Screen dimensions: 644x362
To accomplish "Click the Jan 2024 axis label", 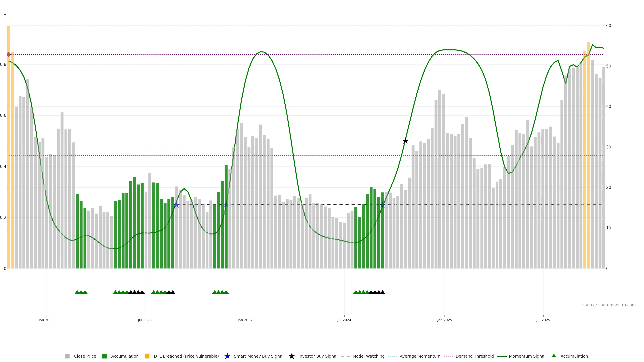I will coord(245,320).
